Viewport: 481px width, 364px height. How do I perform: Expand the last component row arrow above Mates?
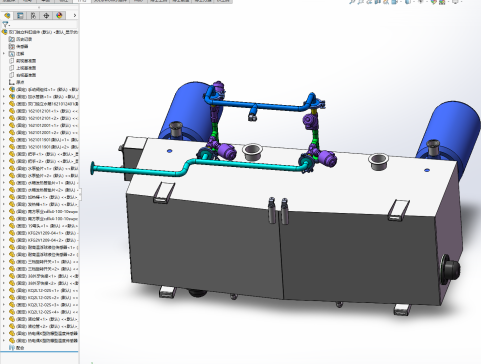click(x=4, y=341)
